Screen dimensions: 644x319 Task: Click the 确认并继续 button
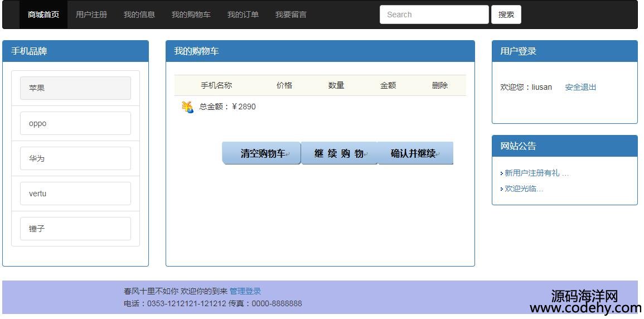click(x=415, y=153)
